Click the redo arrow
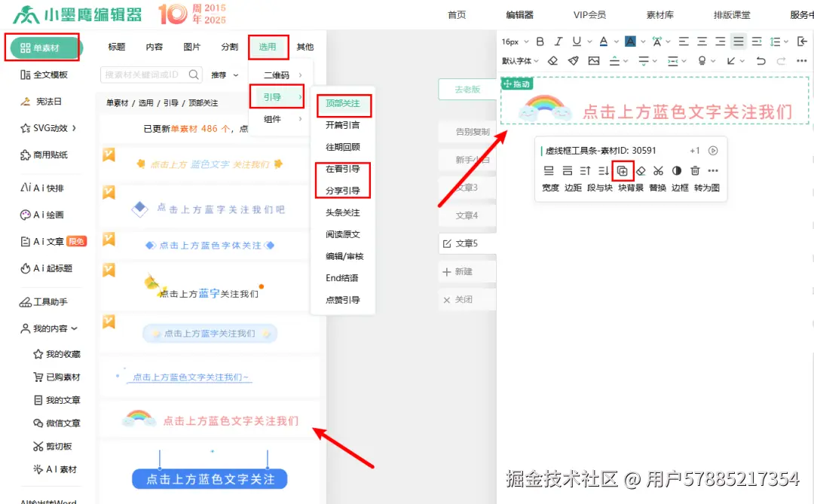Screen dimensions: 814x504 (x=781, y=61)
